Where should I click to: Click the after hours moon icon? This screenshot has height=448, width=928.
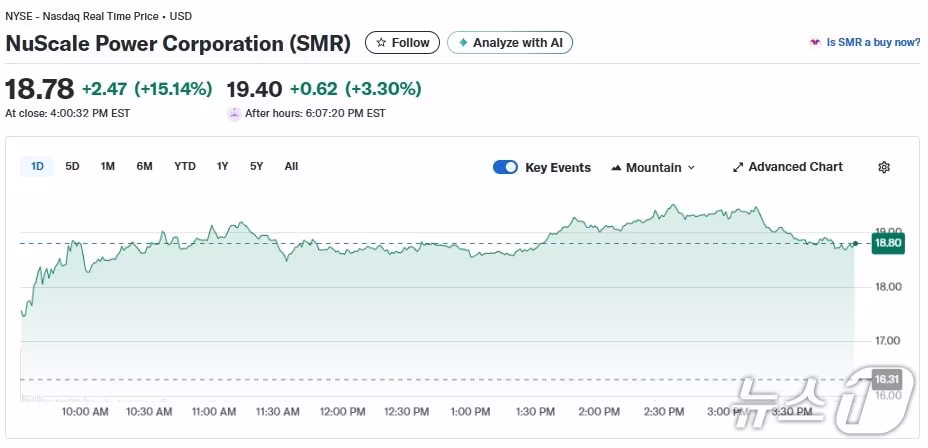pyautogui.click(x=234, y=113)
